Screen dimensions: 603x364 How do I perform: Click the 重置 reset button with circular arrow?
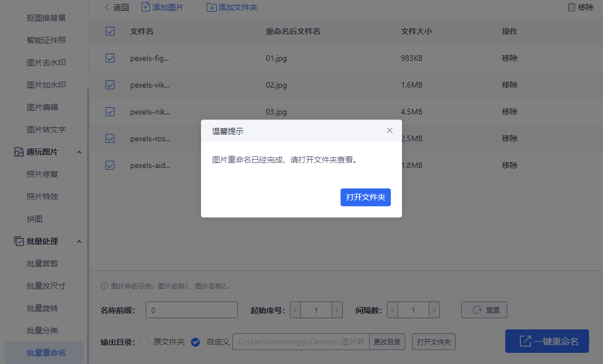point(484,310)
